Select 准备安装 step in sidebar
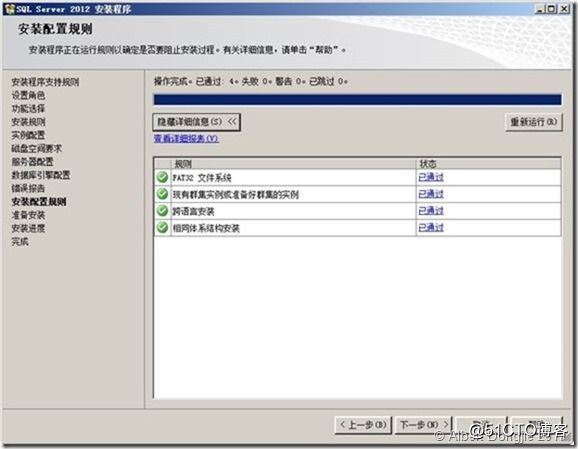 coord(28,215)
